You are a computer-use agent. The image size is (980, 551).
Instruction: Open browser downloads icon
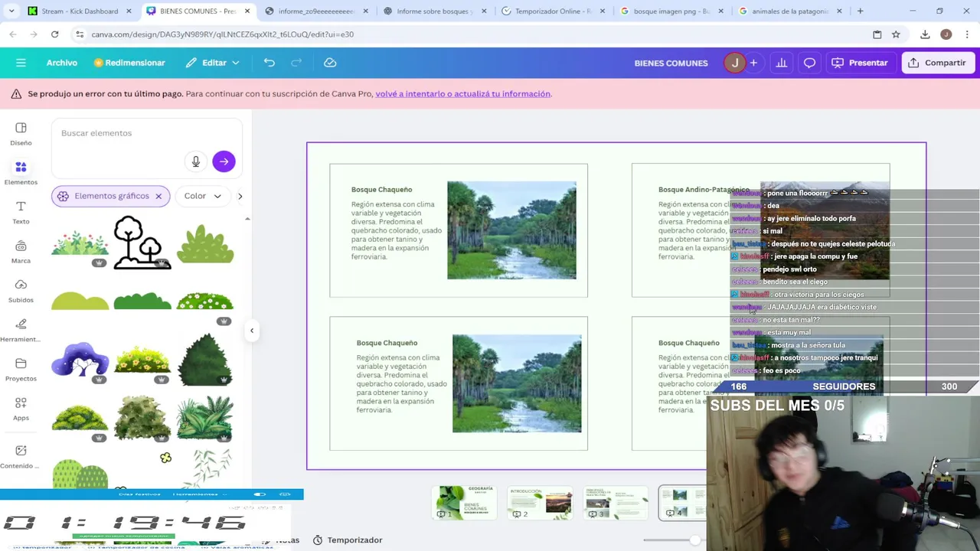[925, 34]
